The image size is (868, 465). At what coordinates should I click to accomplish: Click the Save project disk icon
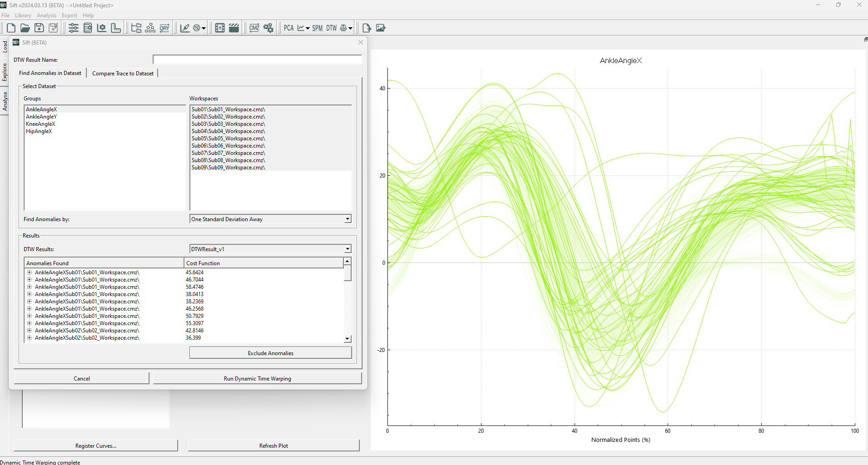(39, 28)
